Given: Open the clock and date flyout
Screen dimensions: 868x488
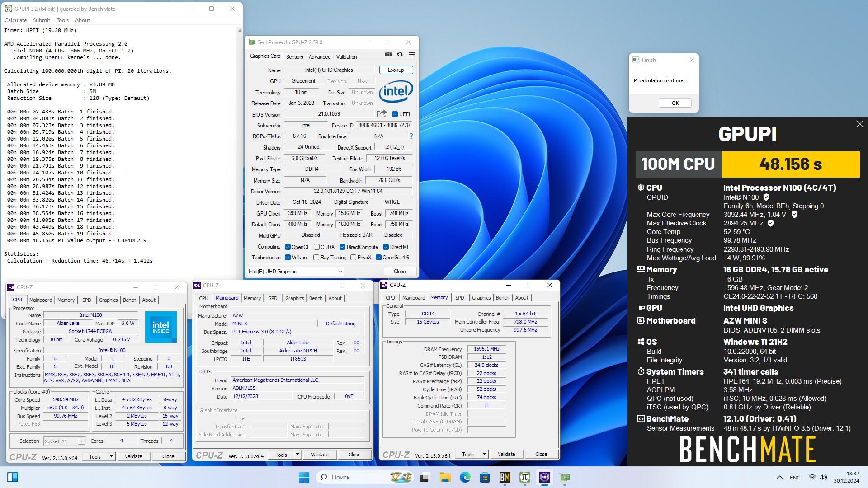Looking at the screenshot, I should (x=846, y=477).
